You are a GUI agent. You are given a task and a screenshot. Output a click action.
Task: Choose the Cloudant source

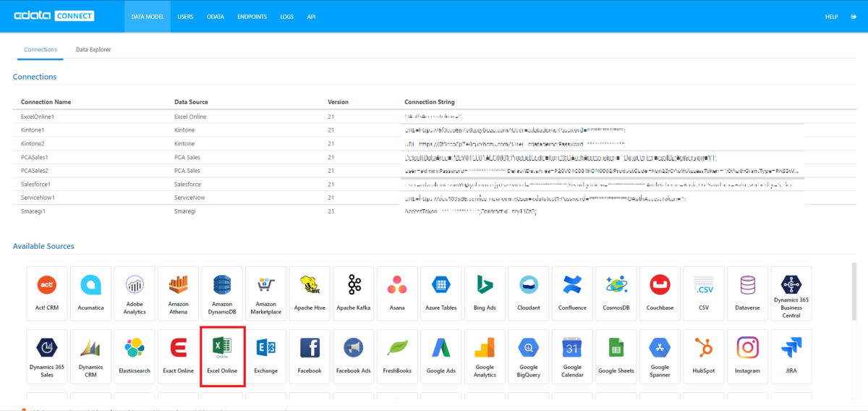point(529,293)
